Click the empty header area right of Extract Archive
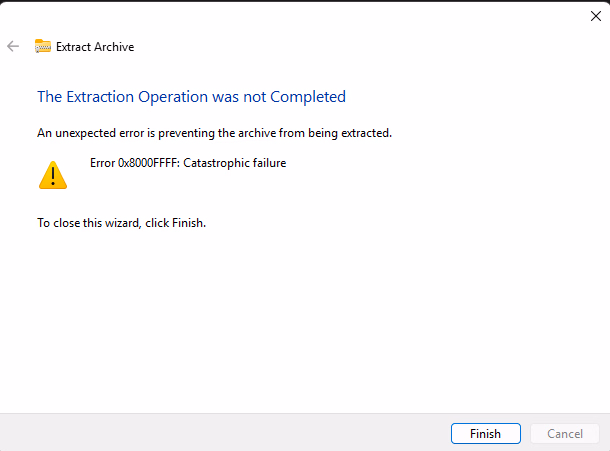Viewport: 610px width, 451px height. tap(350, 47)
